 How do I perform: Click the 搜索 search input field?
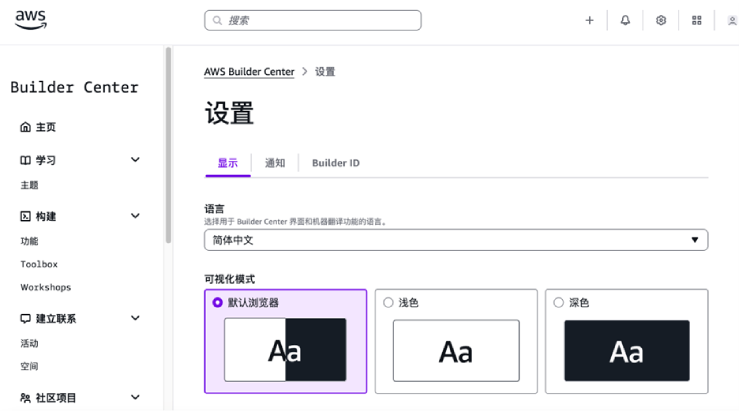pos(313,20)
